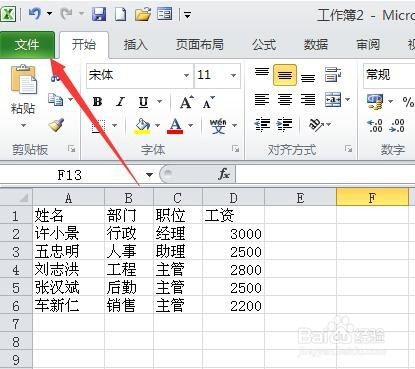
Task: Expand the border style dropdown arrow
Action: 115,126
